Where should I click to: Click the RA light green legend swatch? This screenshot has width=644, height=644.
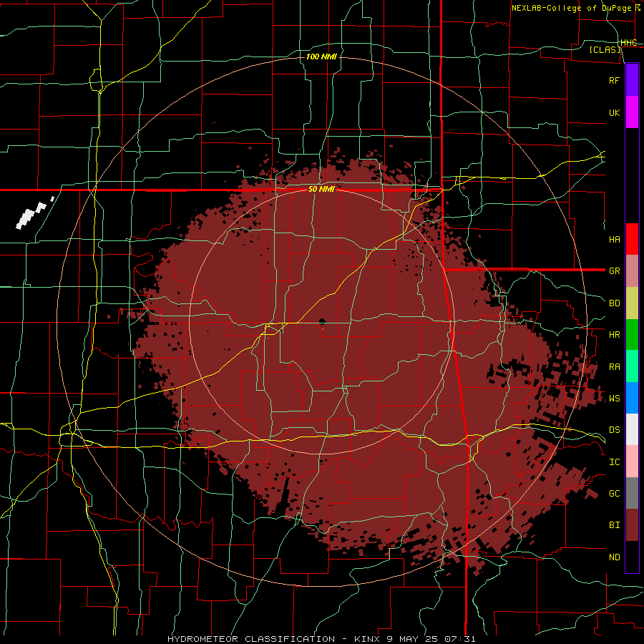(632, 366)
